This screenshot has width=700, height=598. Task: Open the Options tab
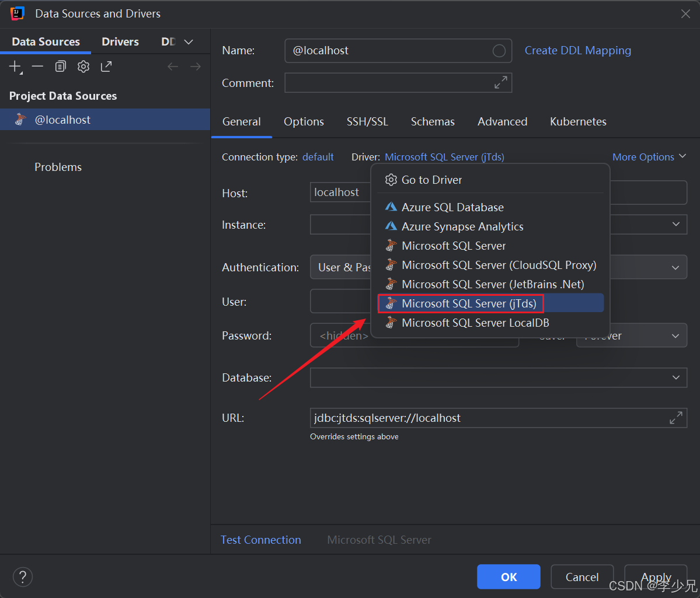pyautogui.click(x=304, y=121)
